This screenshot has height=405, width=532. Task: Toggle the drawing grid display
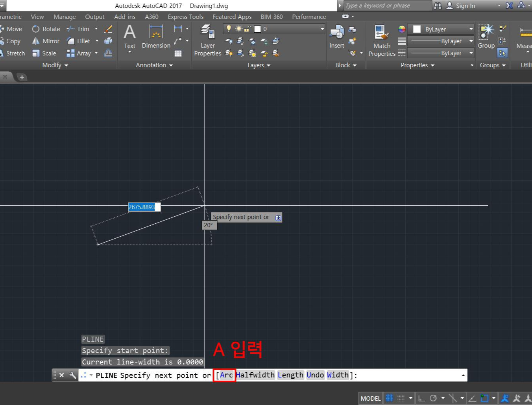click(389, 398)
